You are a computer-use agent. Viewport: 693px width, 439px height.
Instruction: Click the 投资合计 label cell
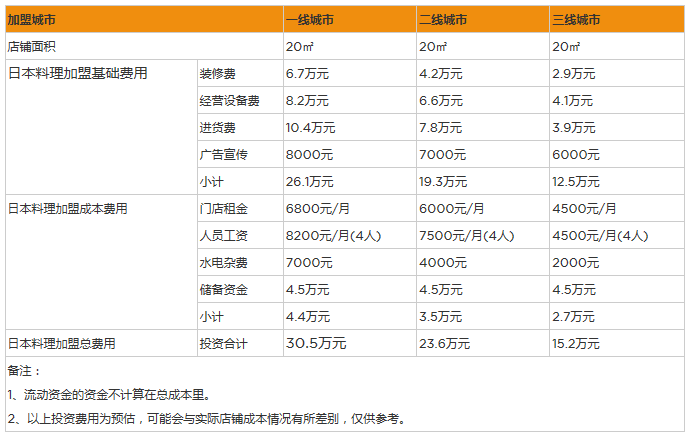click(223, 344)
